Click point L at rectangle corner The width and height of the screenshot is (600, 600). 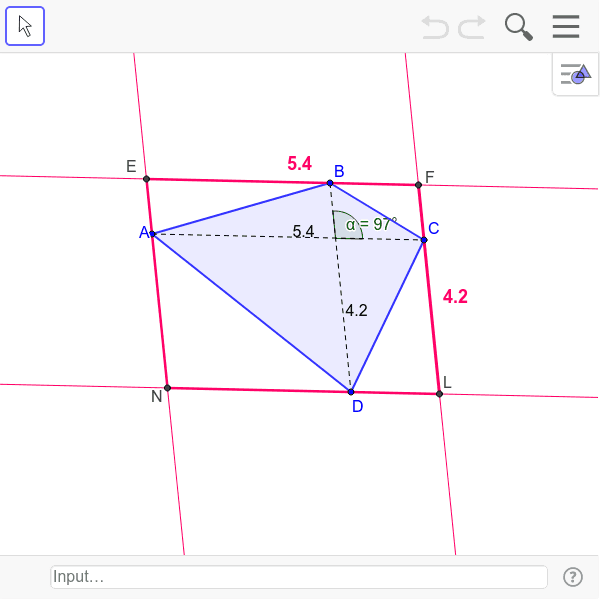click(439, 394)
